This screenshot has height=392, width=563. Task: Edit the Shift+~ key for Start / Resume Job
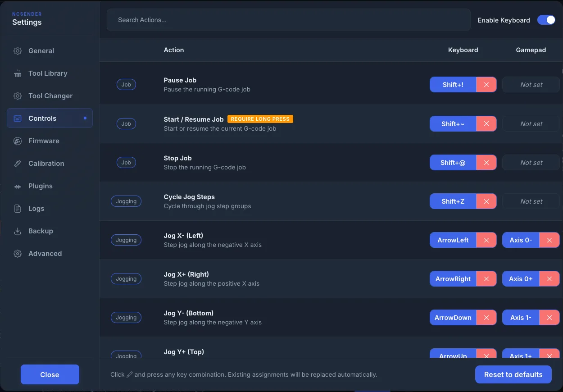[x=453, y=124]
